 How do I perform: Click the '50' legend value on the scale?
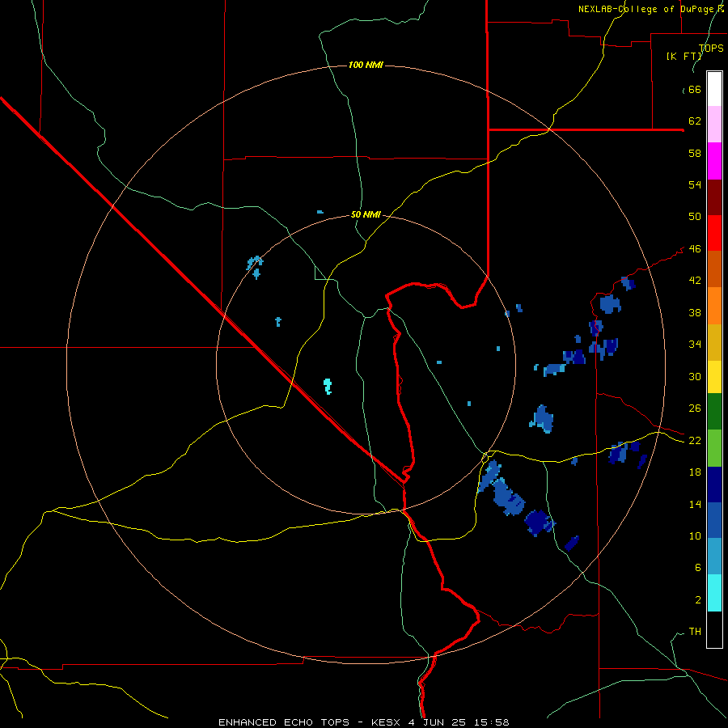(x=695, y=217)
